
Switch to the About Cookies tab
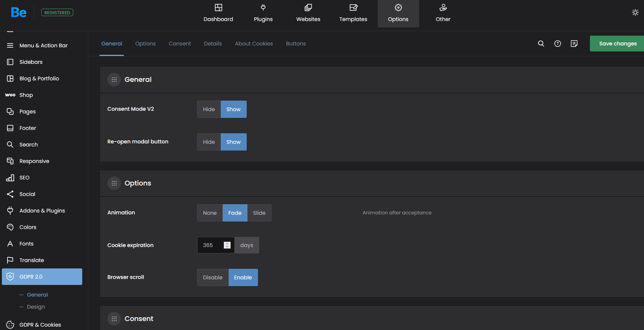(254, 44)
